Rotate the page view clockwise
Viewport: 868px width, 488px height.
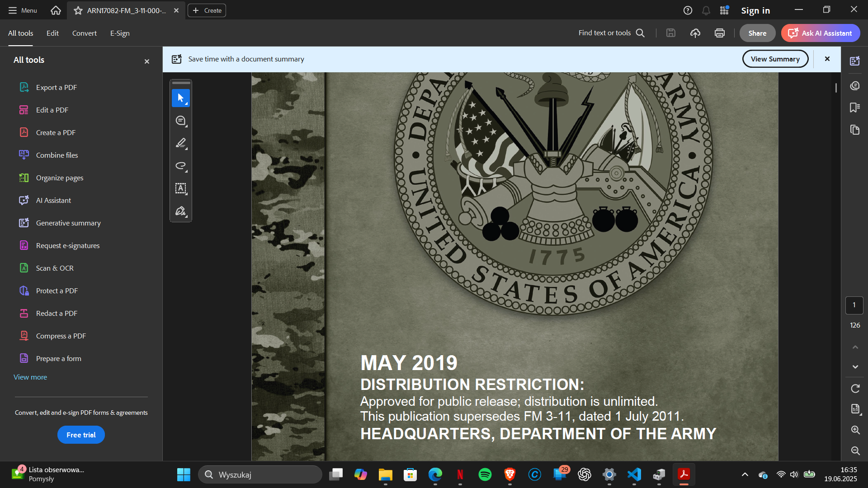point(855,389)
